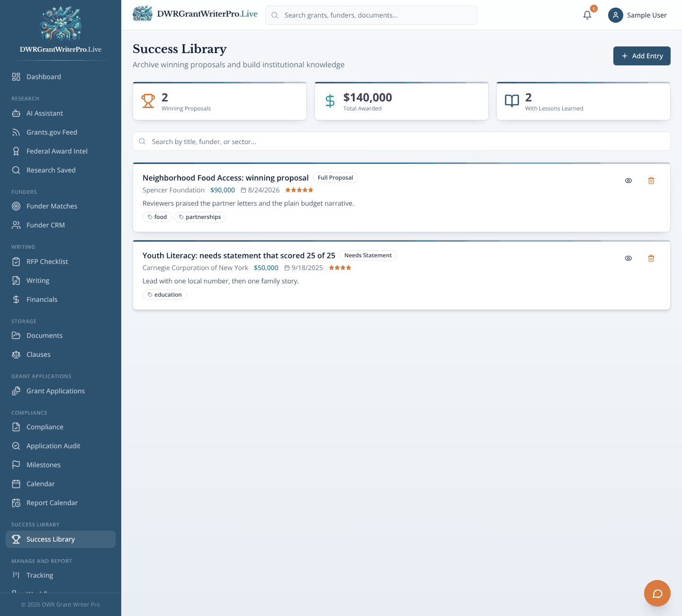Screen dimensions: 682x616
Task: Open the chat assistant bubble
Action: click(657, 593)
